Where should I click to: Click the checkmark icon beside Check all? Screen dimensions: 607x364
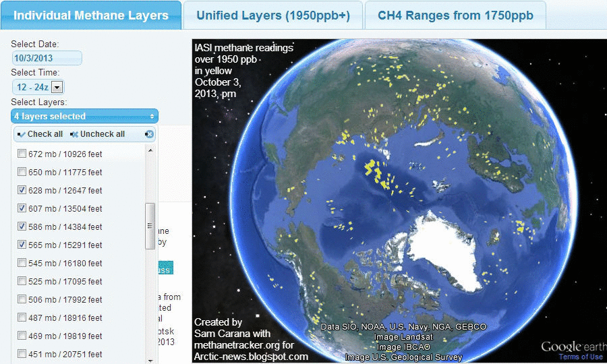22,134
